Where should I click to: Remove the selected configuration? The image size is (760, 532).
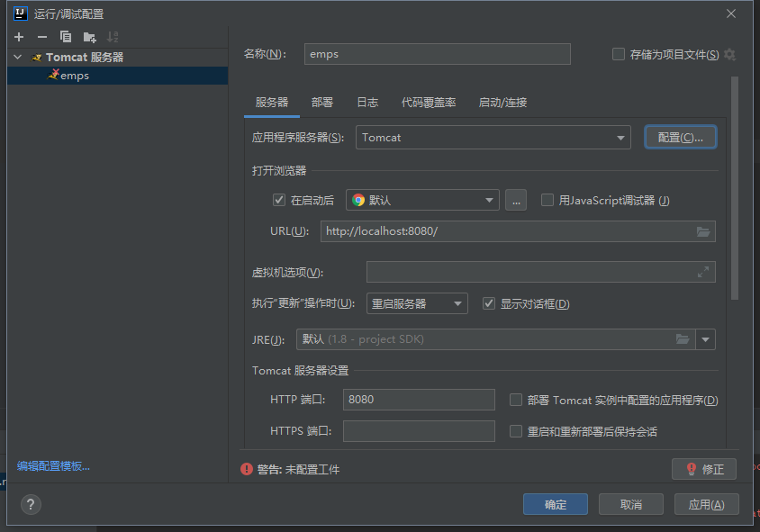(42, 37)
